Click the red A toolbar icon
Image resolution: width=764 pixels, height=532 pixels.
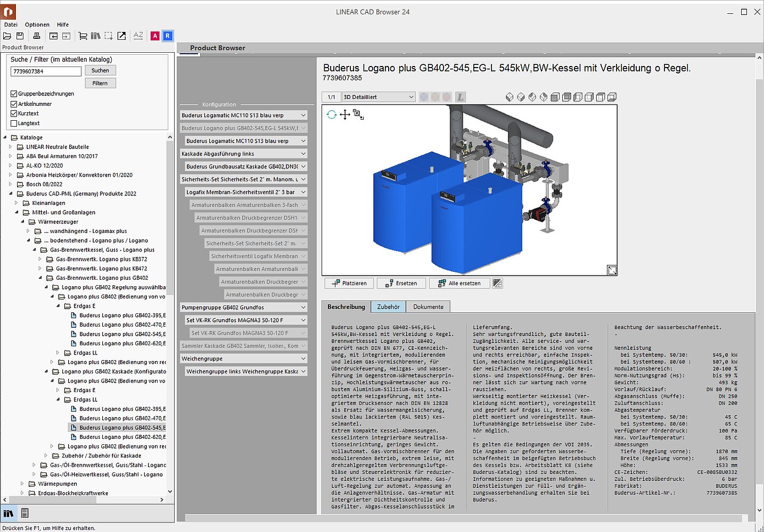tap(155, 36)
